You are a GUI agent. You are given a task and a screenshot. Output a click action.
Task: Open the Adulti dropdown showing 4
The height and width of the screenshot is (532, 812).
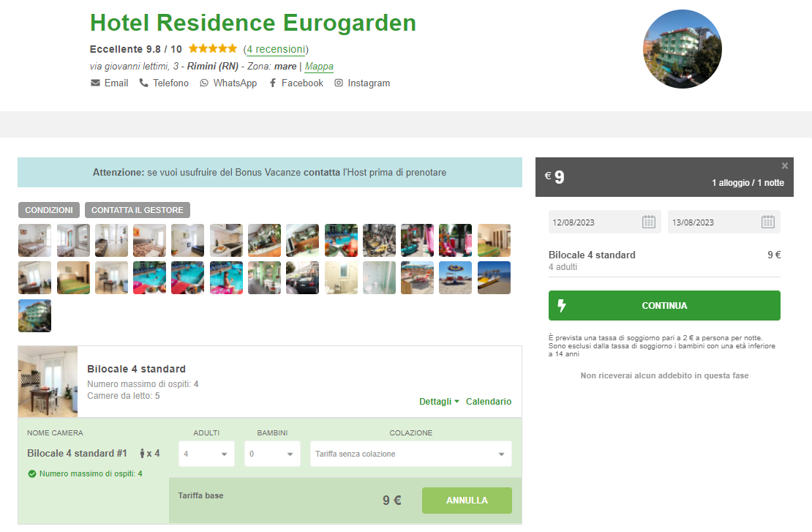pos(206,454)
